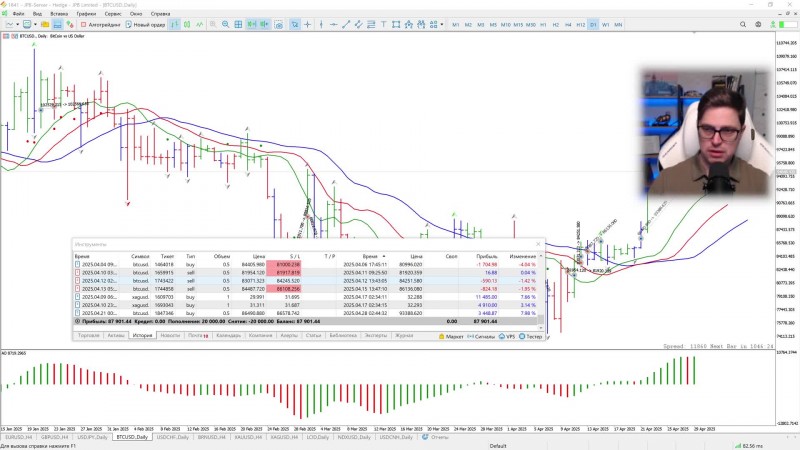Toggle the chart auto scroll icon
The image size is (800, 450).
(252, 24)
